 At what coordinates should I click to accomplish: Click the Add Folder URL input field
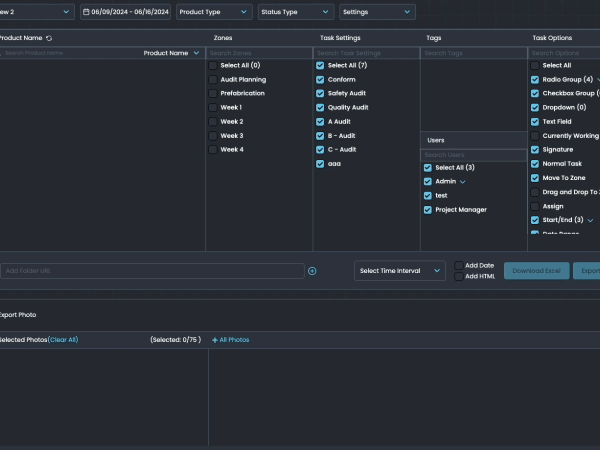[152, 271]
